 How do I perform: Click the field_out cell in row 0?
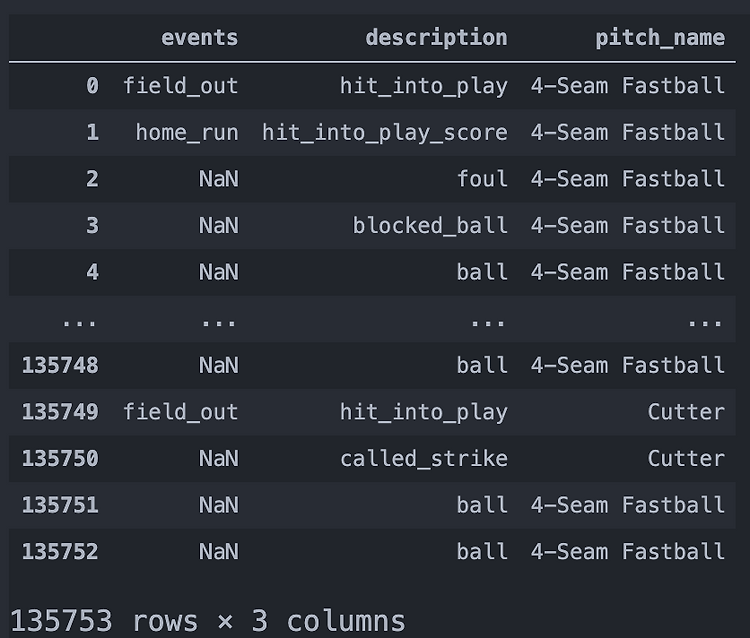coord(181,86)
